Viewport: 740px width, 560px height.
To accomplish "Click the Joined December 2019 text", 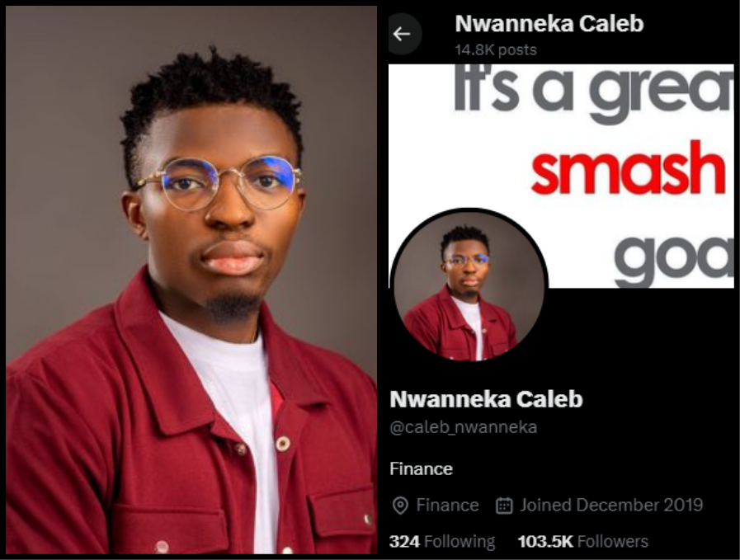I will 611,506.
